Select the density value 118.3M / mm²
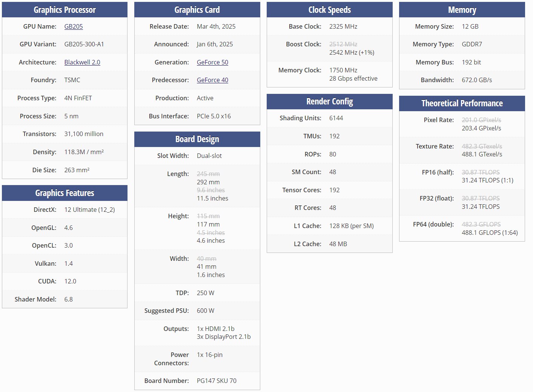Image resolution: width=533 pixels, height=392 pixels. (x=84, y=152)
